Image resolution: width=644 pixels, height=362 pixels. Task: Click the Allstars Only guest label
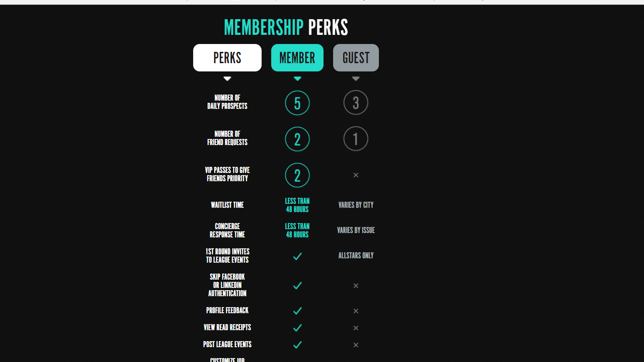[356, 256]
